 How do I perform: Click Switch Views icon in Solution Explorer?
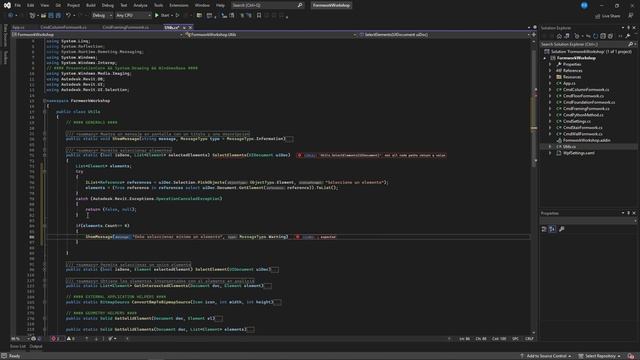(x=567, y=36)
